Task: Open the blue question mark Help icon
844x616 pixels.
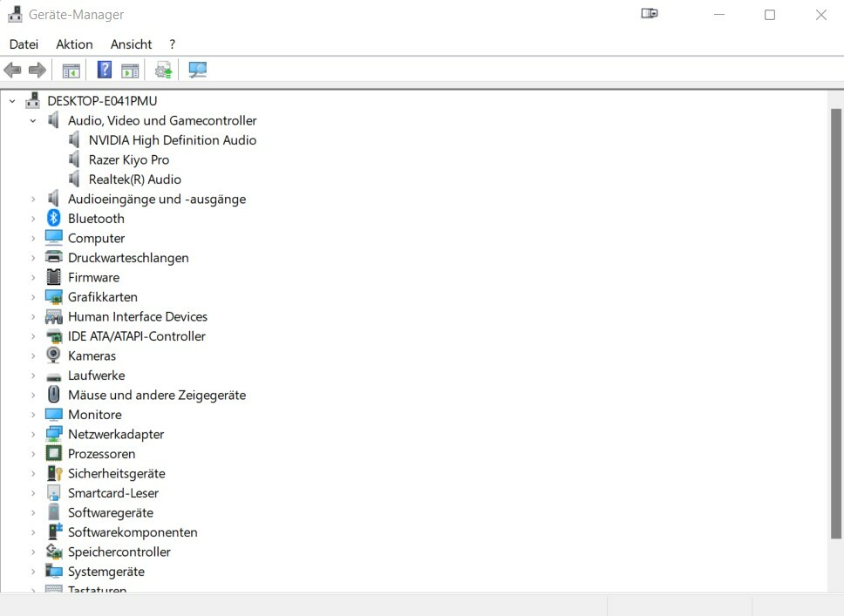Action: click(x=105, y=70)
